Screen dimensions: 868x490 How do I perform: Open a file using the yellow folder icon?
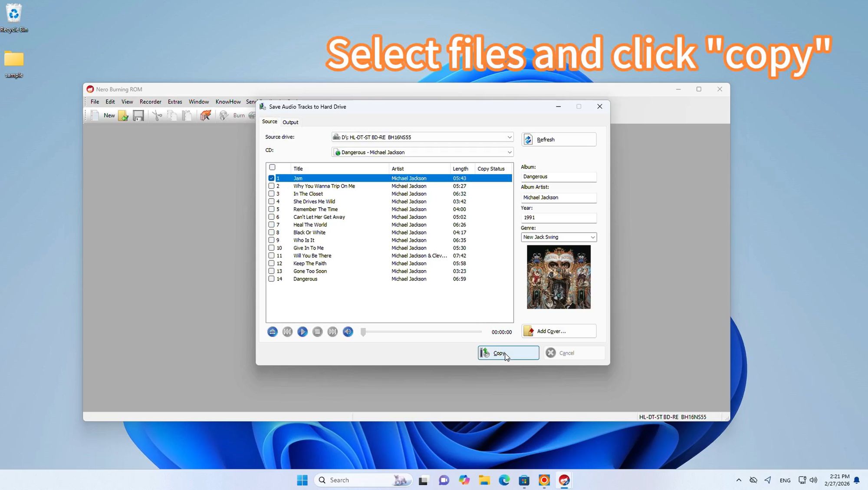pyautogui.click(x=123, y=116)
